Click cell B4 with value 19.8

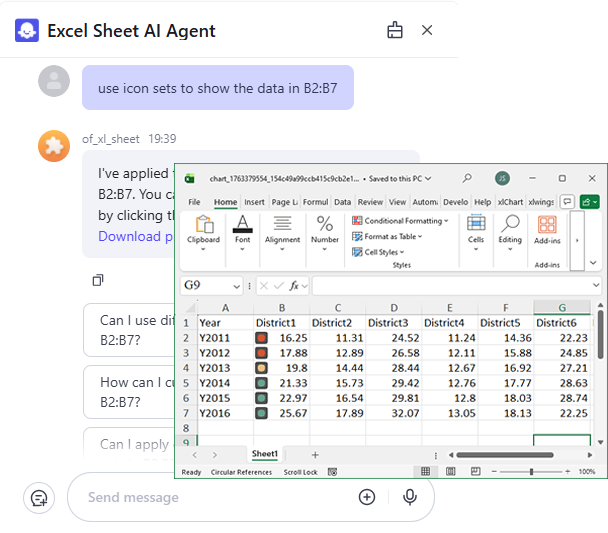coord(282,368)
